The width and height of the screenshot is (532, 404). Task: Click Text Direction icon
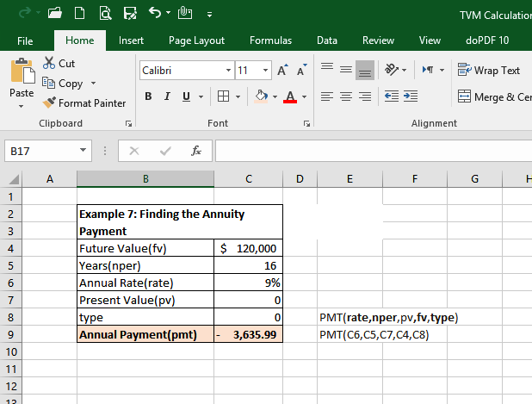click(x=428, y=70)
